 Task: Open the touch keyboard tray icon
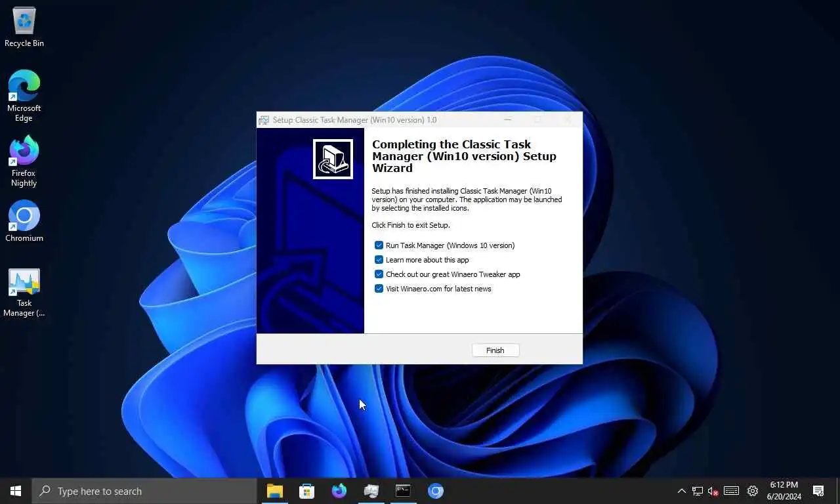(732, 491)
